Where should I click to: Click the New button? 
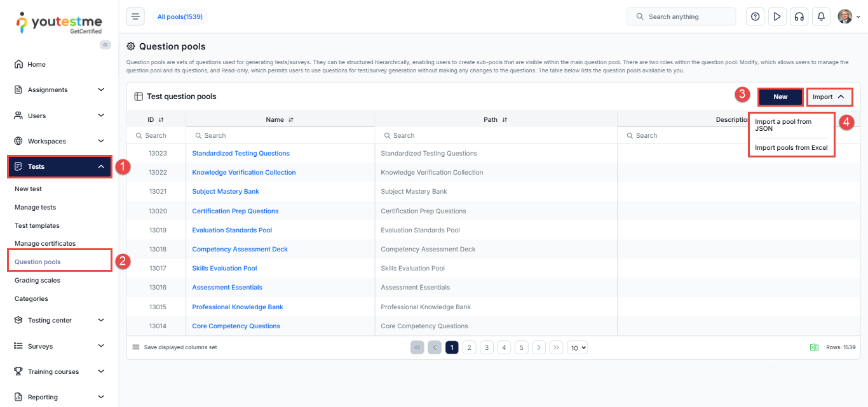[780, 97]
